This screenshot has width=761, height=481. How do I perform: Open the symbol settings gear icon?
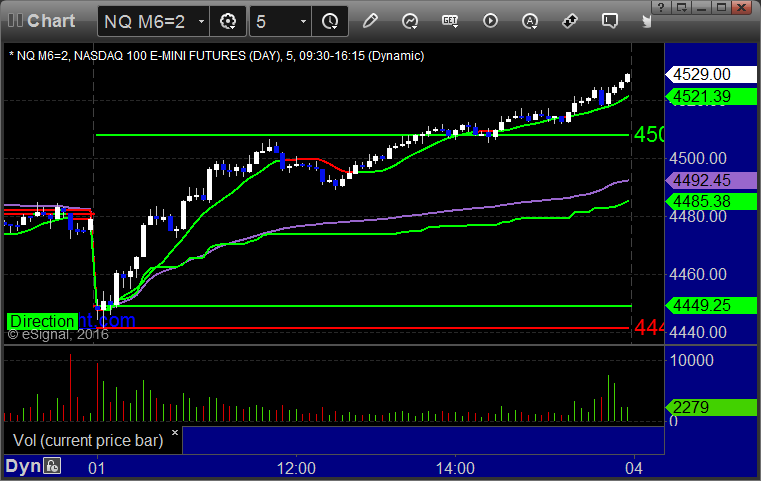228,21
